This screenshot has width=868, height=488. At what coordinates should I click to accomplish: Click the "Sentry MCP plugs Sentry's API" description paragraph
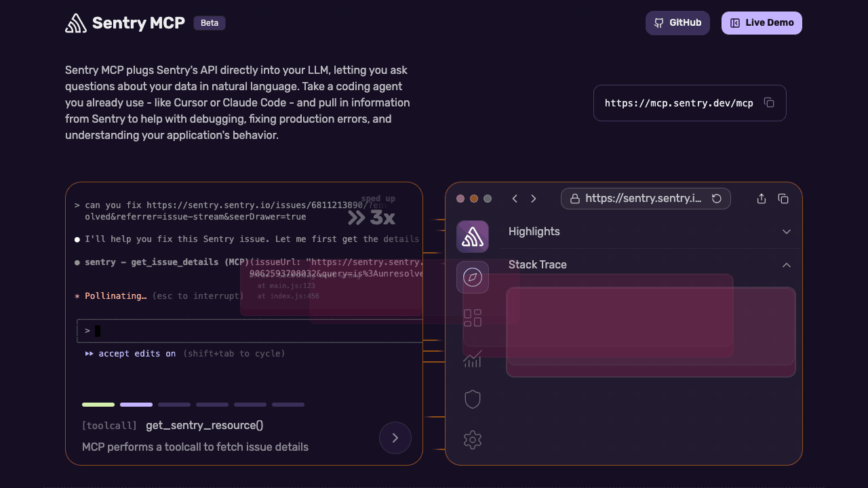(x=237, y=102)
